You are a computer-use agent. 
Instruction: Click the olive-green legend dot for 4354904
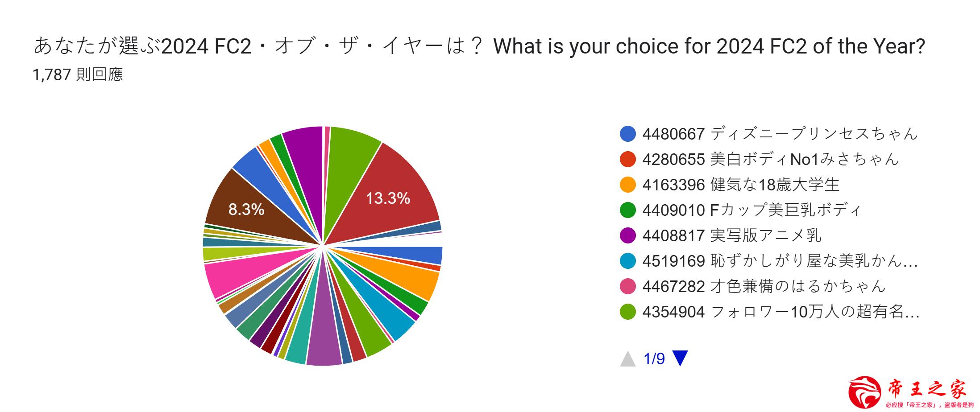pyautogui.click(x=627, y=312)
